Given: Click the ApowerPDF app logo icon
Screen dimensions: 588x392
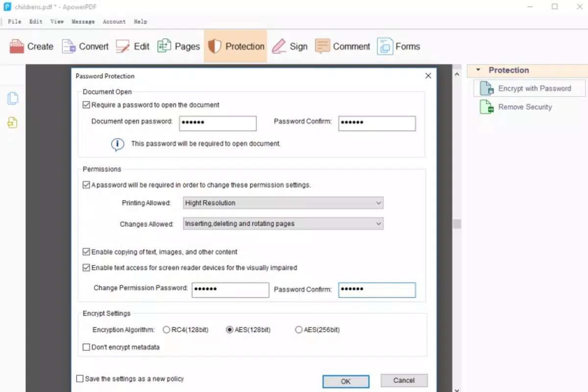Looking at the screenshot, I should (7, 7).
